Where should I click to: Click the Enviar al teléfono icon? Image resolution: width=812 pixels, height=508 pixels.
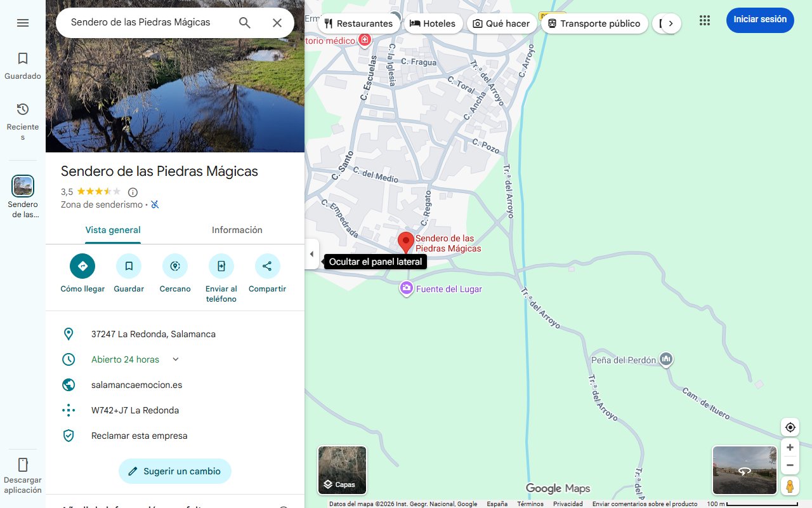221,265
